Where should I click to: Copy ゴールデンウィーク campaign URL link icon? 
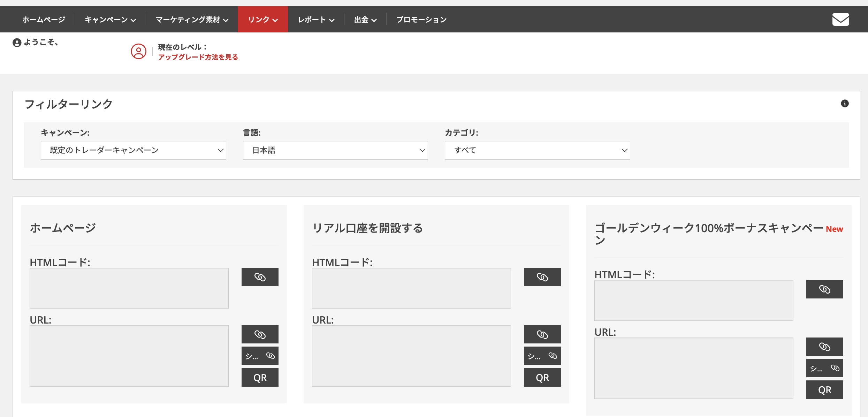(824, 347)
